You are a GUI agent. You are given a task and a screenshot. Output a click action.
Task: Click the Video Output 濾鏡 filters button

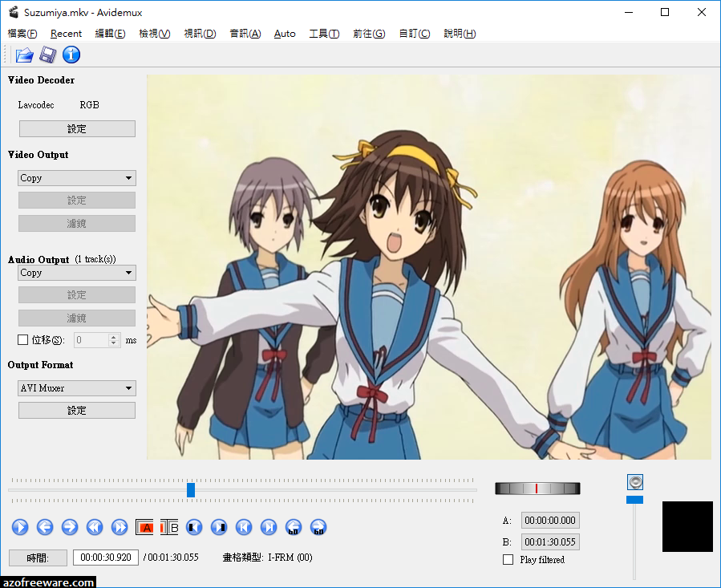pyautogui.click(x=77, y=223)
